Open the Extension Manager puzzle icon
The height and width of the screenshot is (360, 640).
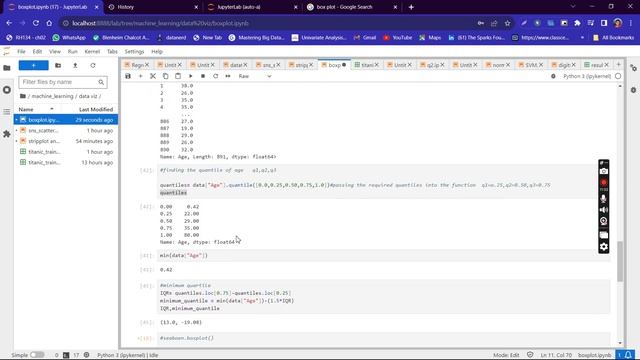7,134
